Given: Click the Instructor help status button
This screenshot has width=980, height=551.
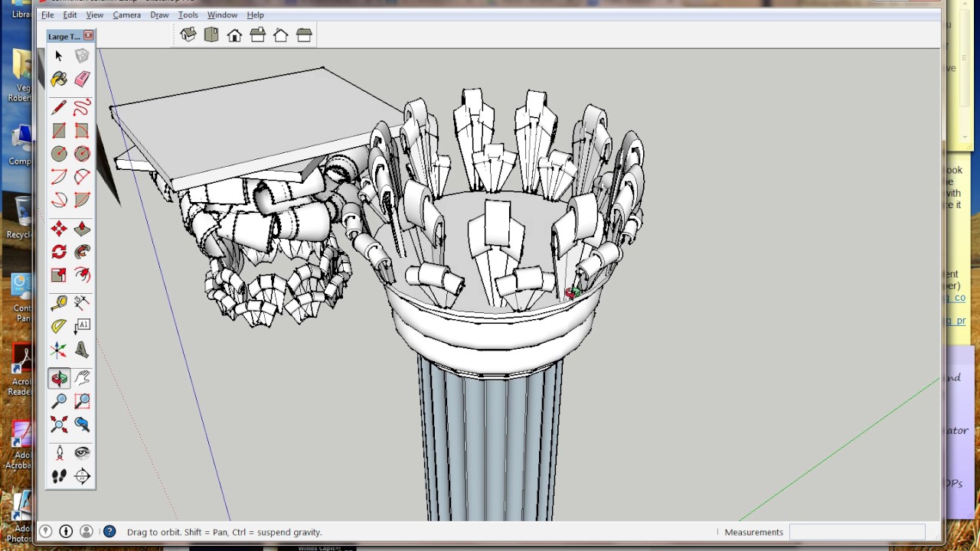Looking at the screenshot, I should pos(109,532).
